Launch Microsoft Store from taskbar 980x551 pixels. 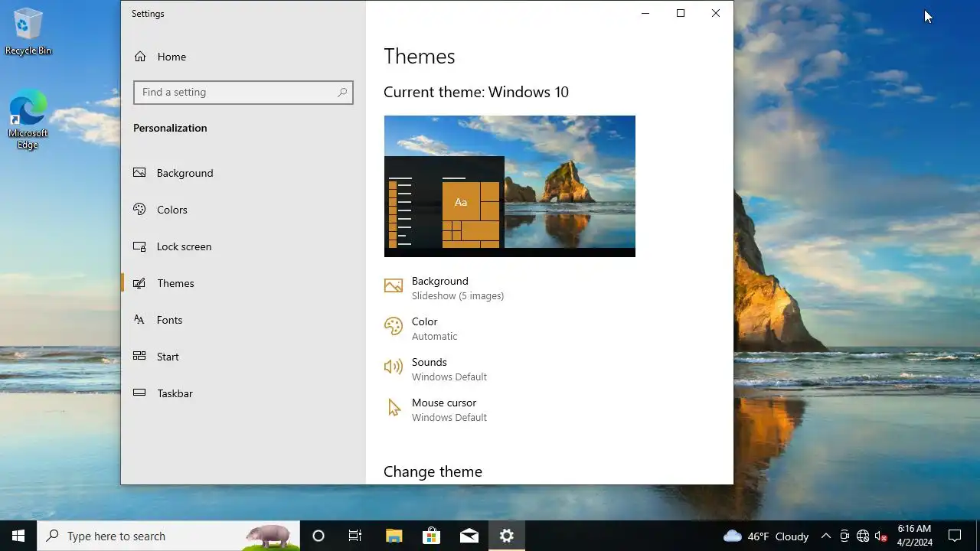431,536
